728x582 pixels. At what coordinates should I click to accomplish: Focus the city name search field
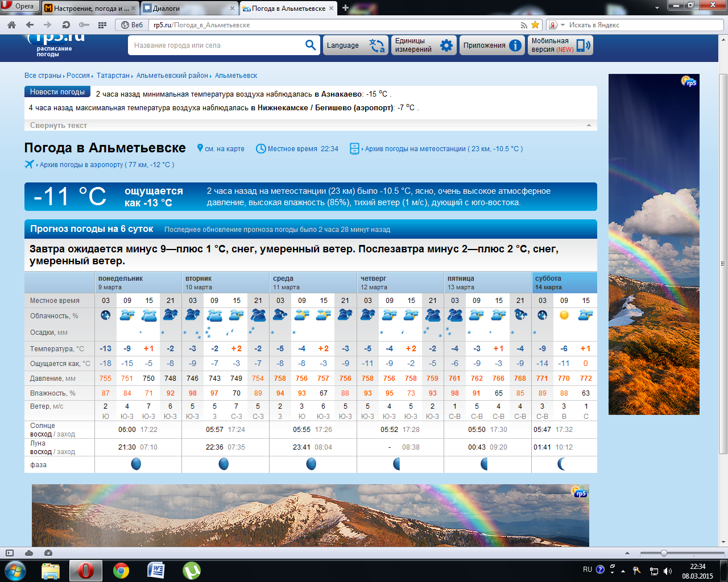216,45
